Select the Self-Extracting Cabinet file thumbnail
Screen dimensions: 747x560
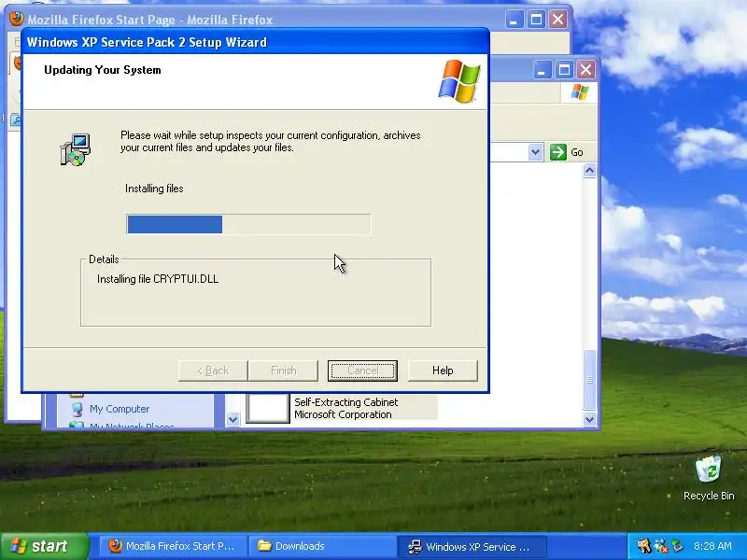pos(268,408)
